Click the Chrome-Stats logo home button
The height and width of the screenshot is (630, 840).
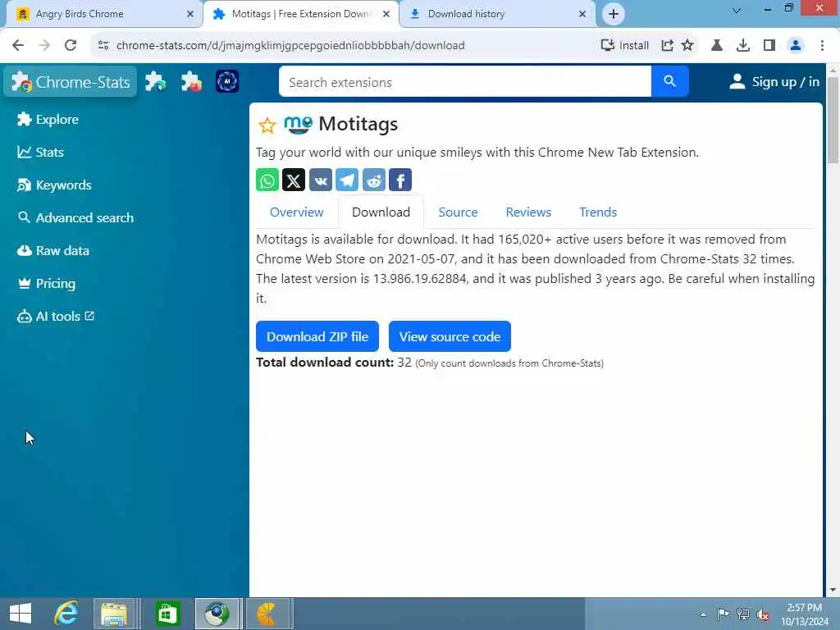pos(71,82)
